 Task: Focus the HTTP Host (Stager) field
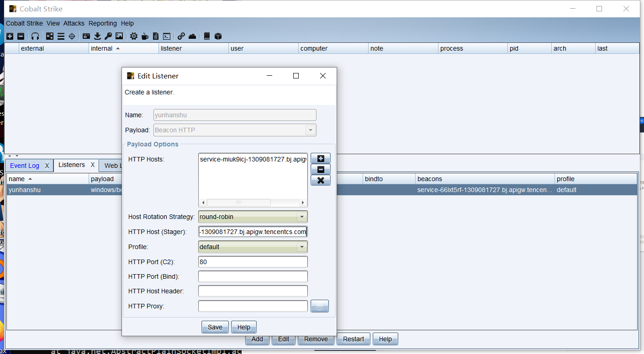click(253, 232)
